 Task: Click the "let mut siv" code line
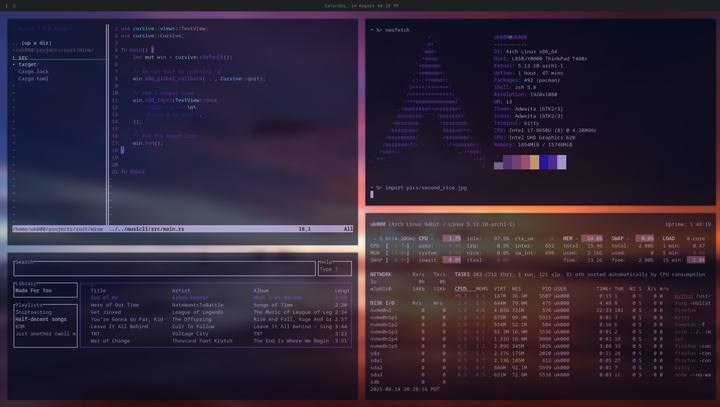tap(182, 57)
